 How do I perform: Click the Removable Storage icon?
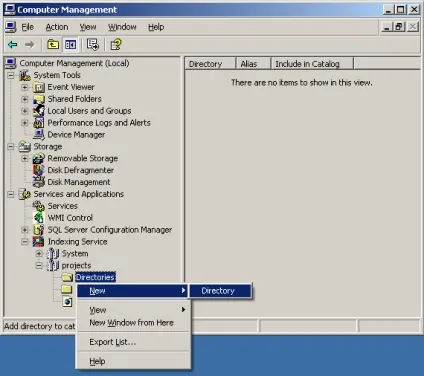[39, 158]
